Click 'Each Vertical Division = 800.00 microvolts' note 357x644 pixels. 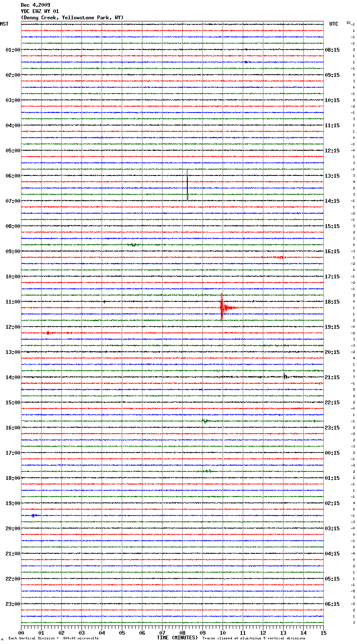click(x=53, y=639)
